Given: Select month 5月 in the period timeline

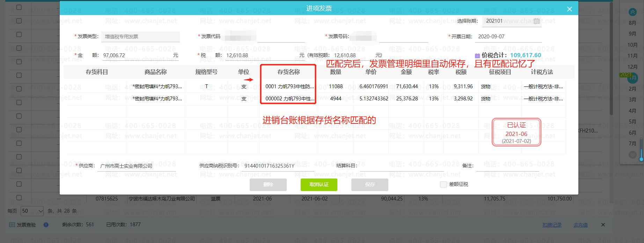Looking at the screenshot, I should tap(632, 122).
